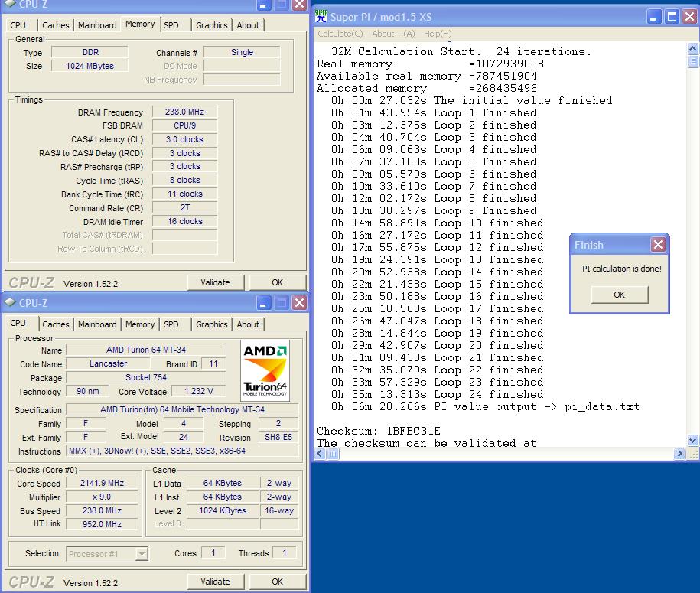Click the Technology 90 nm field

click(88, 392)
